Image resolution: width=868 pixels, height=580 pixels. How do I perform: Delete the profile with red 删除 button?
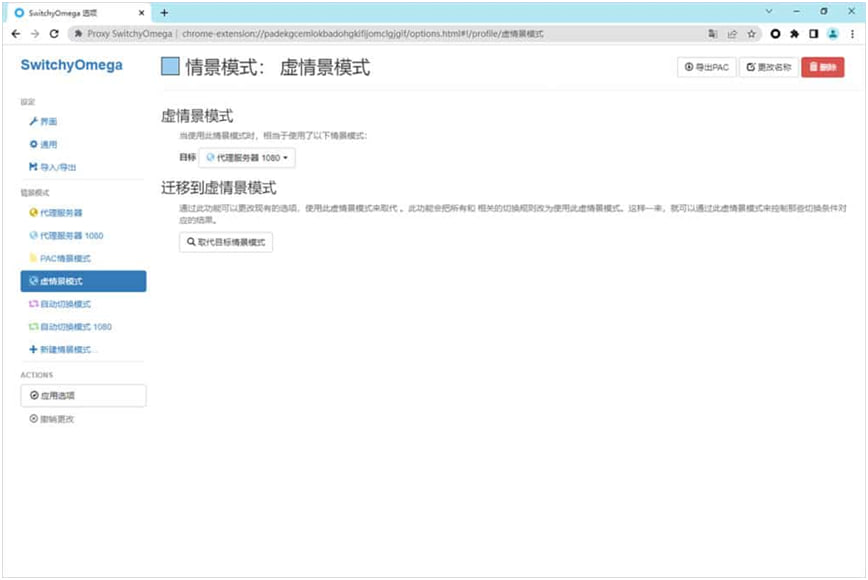pyautogui.click(x=823, y=67)
